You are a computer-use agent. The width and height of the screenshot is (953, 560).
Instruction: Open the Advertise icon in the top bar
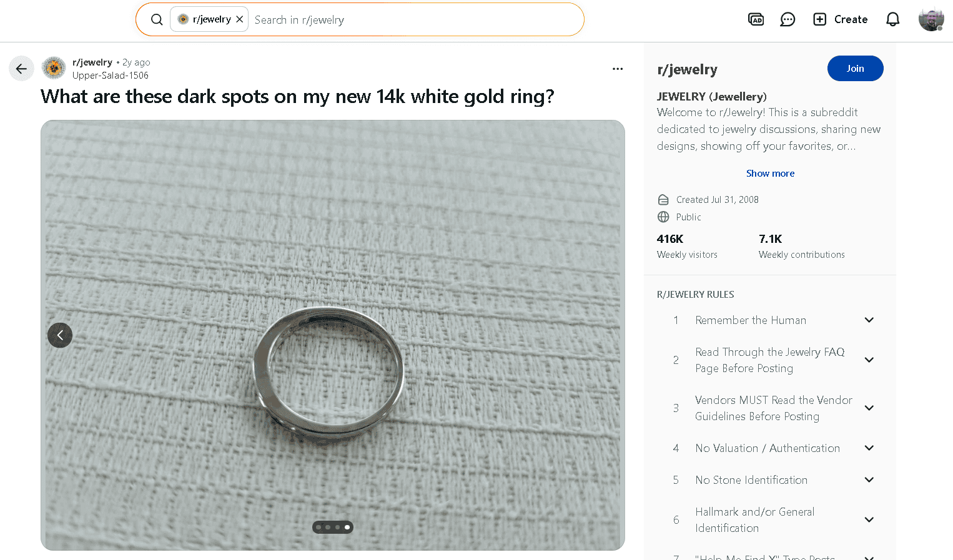[756, 19]
